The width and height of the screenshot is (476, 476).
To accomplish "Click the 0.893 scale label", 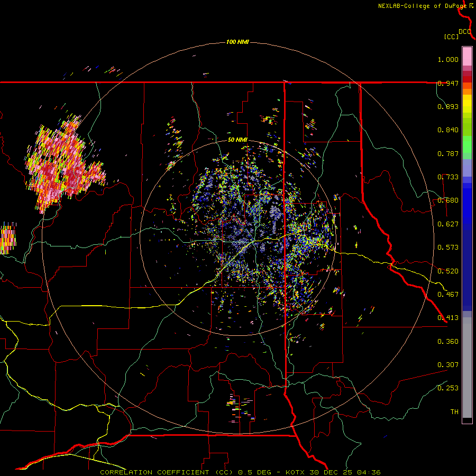I will pyautogui.click(x=448, y=106).
